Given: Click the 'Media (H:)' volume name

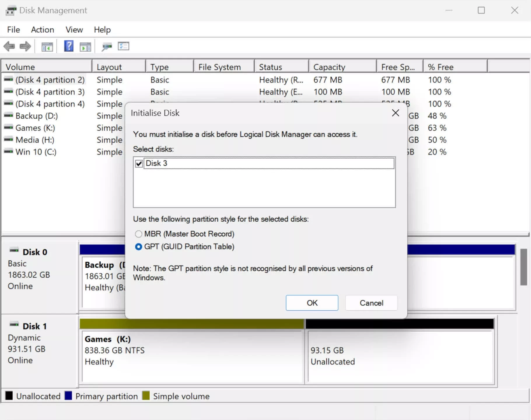Looking at the screenshot, I should pos(35,140).
